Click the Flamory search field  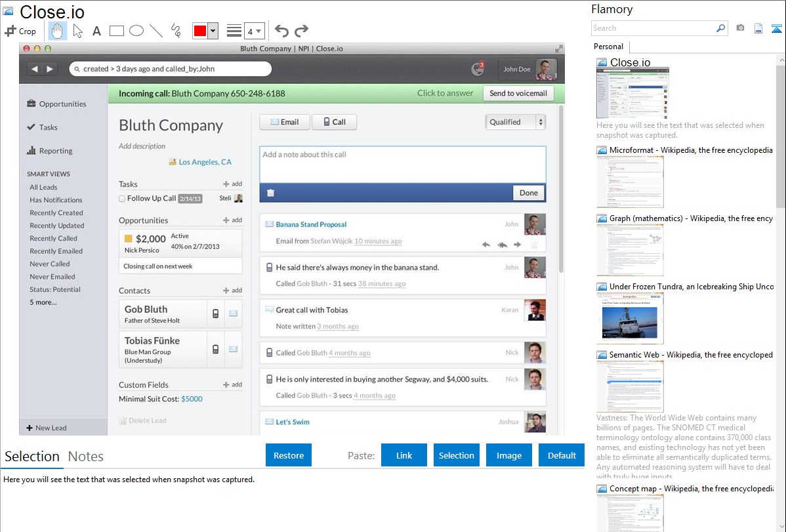[x=653, y=28]
